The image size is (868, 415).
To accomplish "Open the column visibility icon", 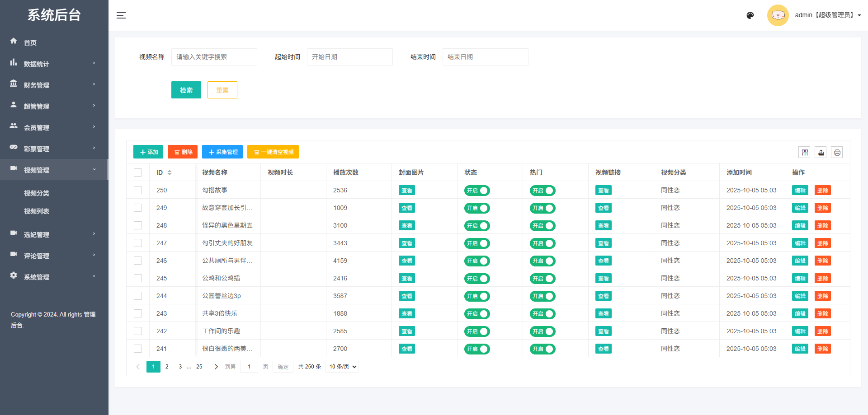I will (x=805, y=152).
